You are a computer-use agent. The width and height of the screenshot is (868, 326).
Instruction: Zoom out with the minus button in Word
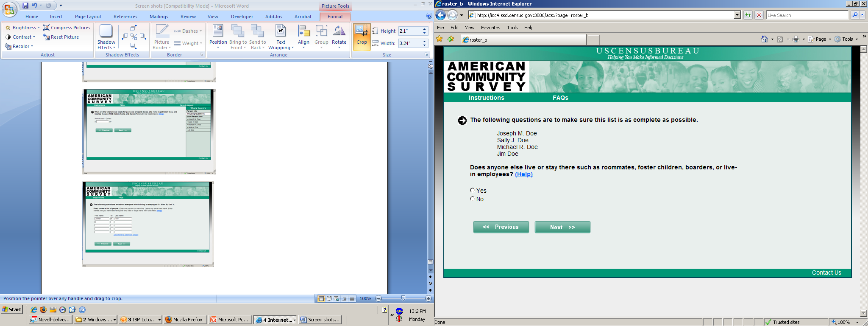point(378,298)
